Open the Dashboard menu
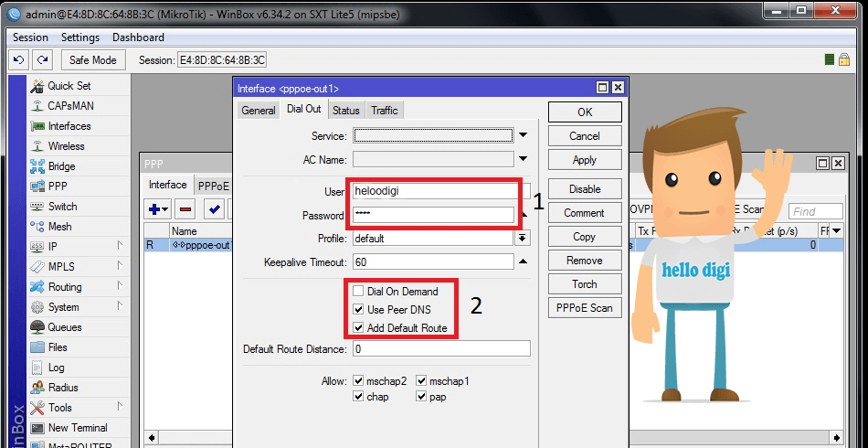This screenshot has width=868, height=448. [138, 37]
